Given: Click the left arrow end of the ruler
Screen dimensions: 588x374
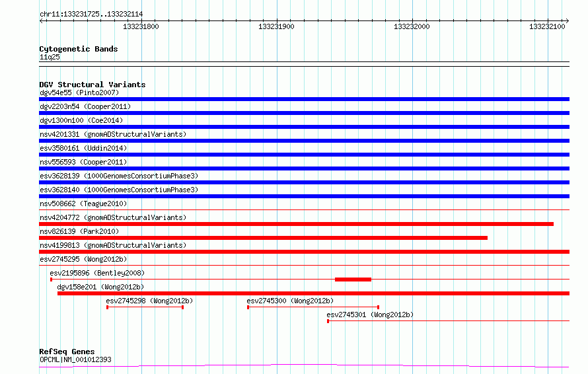Looking at the screenshot, I should point(41,20).
